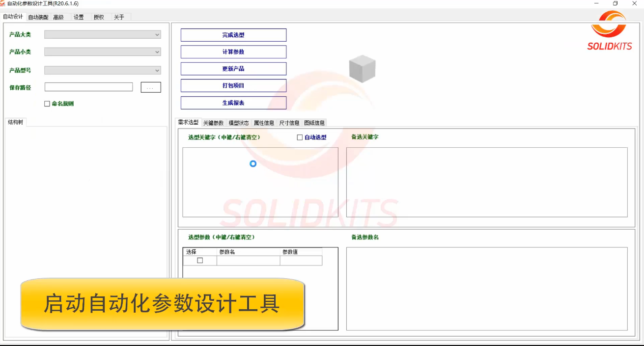The height and width of the screenshot is (346, 644).
Task: Click the 3D cube preview icon
Action: click(362, 69)
